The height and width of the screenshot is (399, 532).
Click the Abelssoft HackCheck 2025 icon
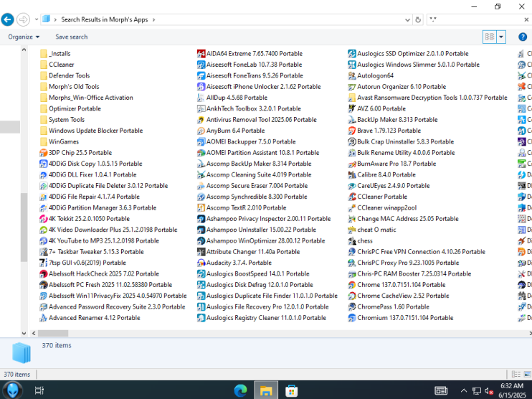coord(44,273)
